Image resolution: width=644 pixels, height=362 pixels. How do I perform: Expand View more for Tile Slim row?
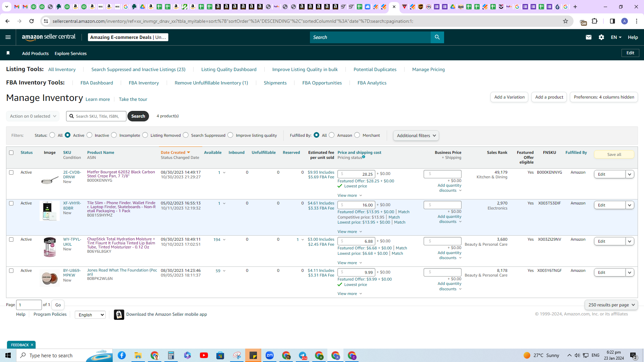click(350, 232)
